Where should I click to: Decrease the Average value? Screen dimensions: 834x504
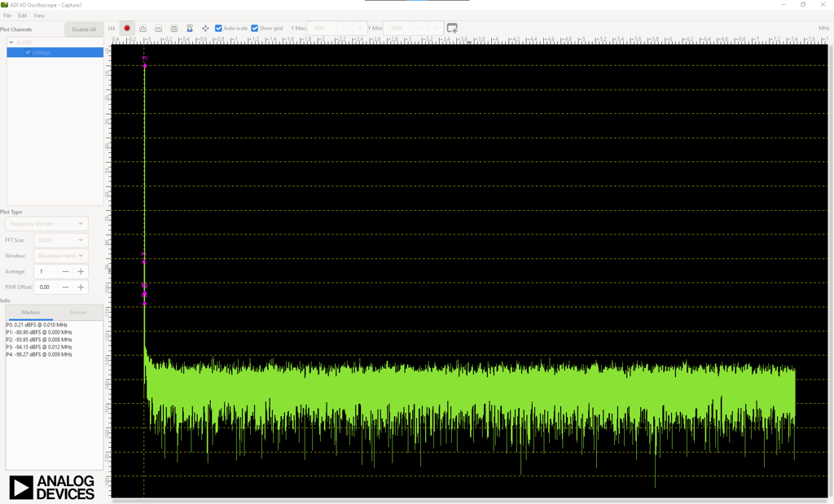(65, 272)
